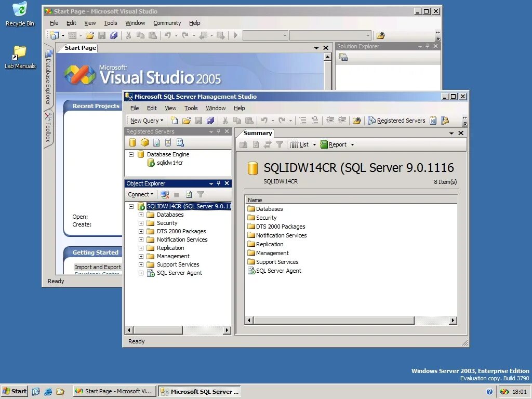
Task: Select the Summary tab
Action: (258, 133)
